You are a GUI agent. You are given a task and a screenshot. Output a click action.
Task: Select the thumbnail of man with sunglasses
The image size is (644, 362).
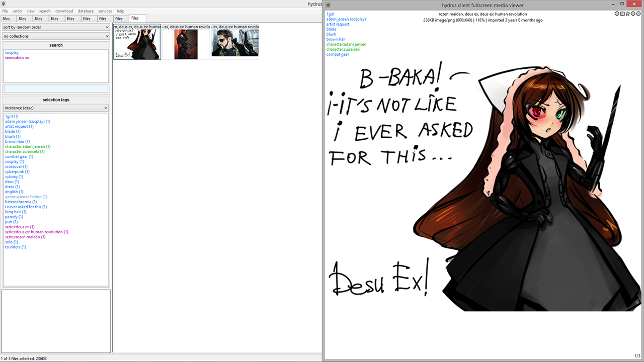pyautogui.click(x=235, y=42)
